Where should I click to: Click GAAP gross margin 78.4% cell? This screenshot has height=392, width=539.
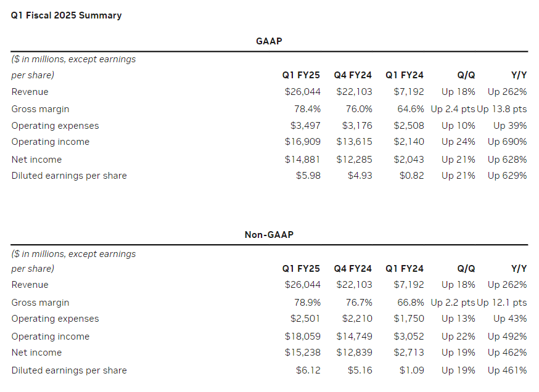click(307, 109)
